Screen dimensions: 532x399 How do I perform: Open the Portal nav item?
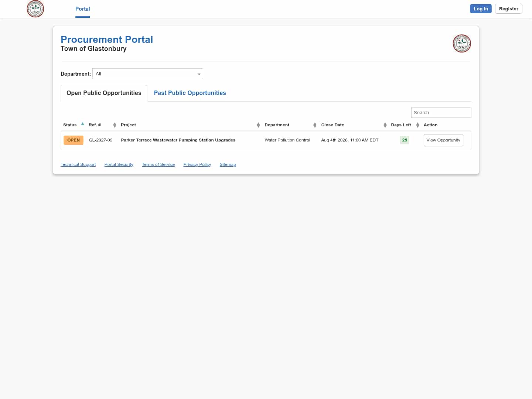[x=83, y=9]
